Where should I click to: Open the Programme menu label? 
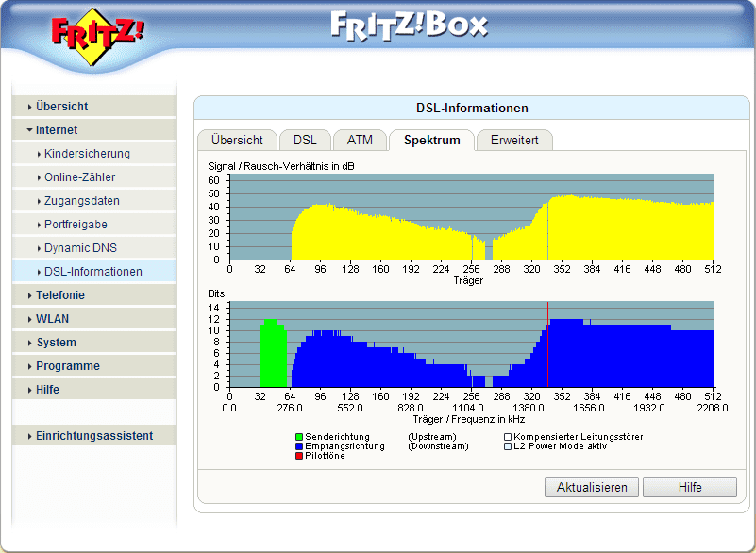(68, 366)
